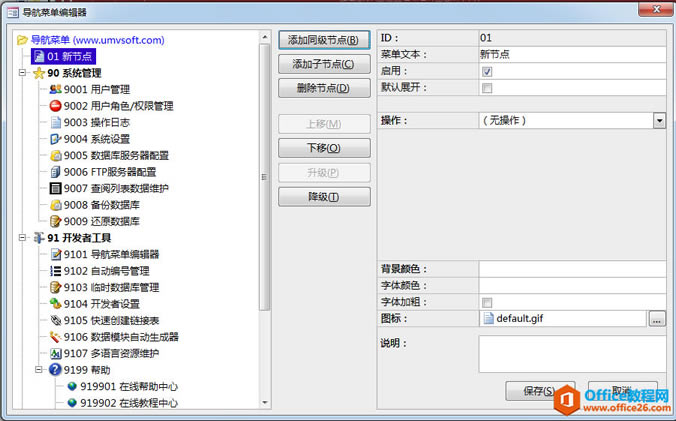Select the 919901 在线帮助中心 tree row
Image resolution: width=676 pixels, height=421 pixels.
point(123,386)
